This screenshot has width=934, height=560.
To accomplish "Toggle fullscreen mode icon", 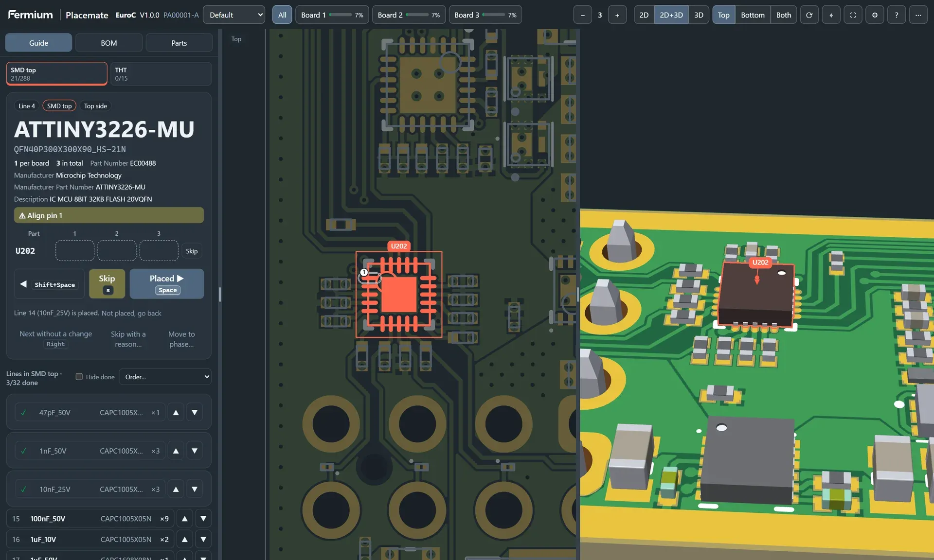I will (x=853, y=15).
